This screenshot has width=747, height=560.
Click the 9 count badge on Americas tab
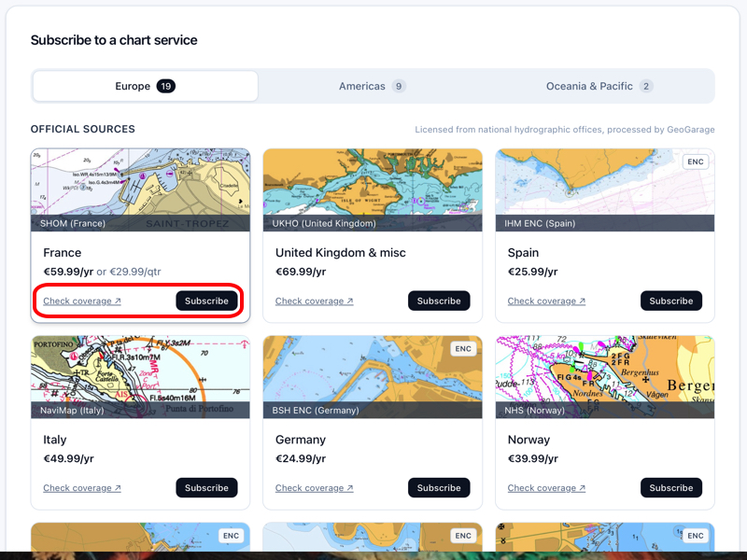[399, 86]
